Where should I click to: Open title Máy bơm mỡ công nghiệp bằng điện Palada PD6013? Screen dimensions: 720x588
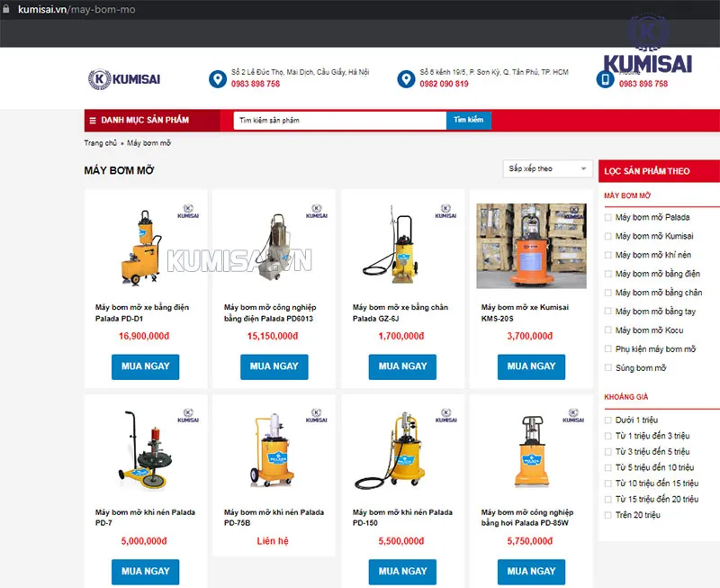click(x=270, y=312)
